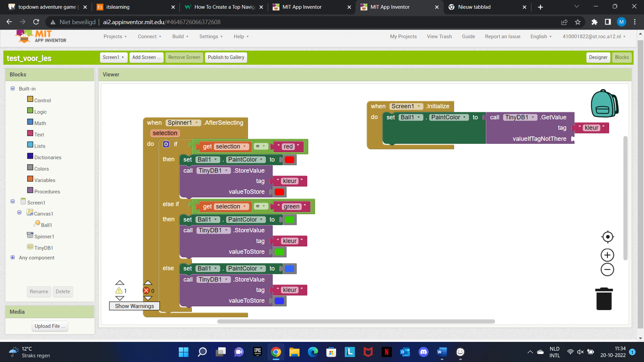Click the trash can icon
The image size is (644, 362).
pyautogui.click(x=604, y=299)
